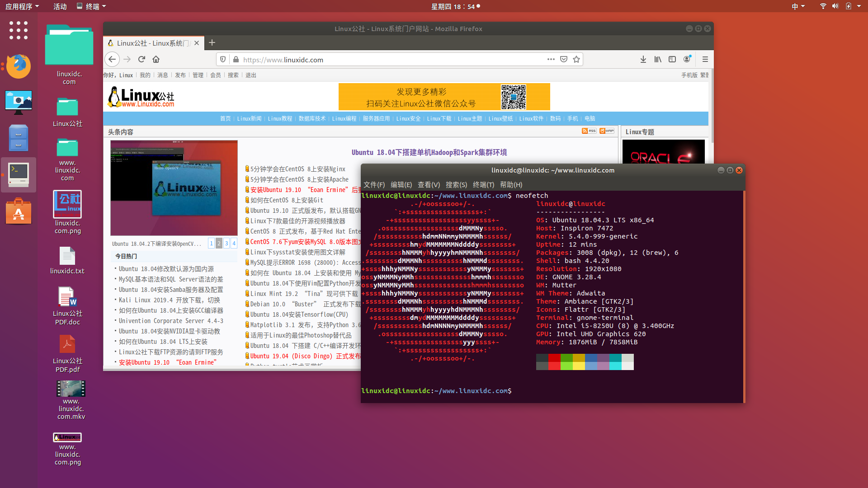The height and width of the screenshot is (488, 868).
Task: Toggle the Firefox sidebar view
Action: tap(672, 59)
